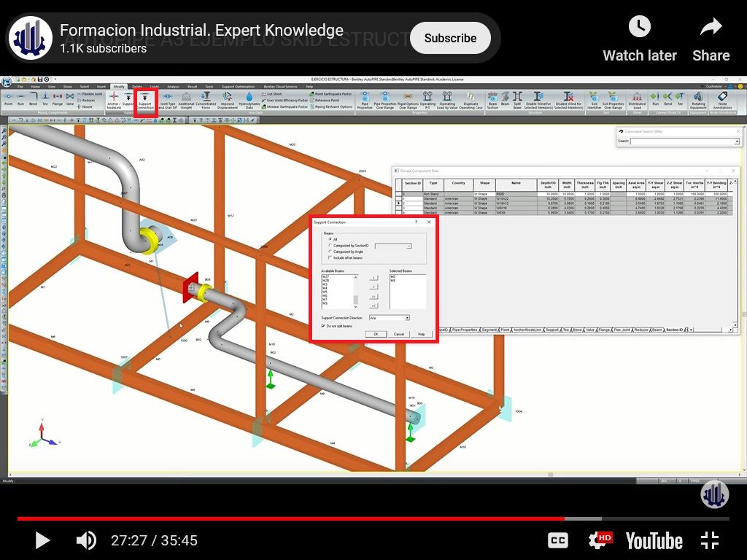Open the Distributed Load tool

[637, 101]
